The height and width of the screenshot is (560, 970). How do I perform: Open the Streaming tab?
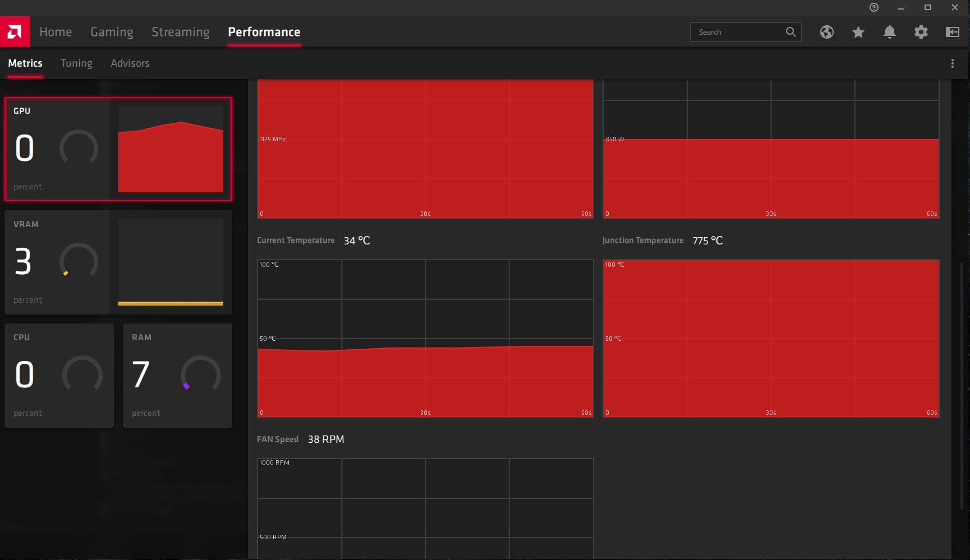[x=180, y=32]
